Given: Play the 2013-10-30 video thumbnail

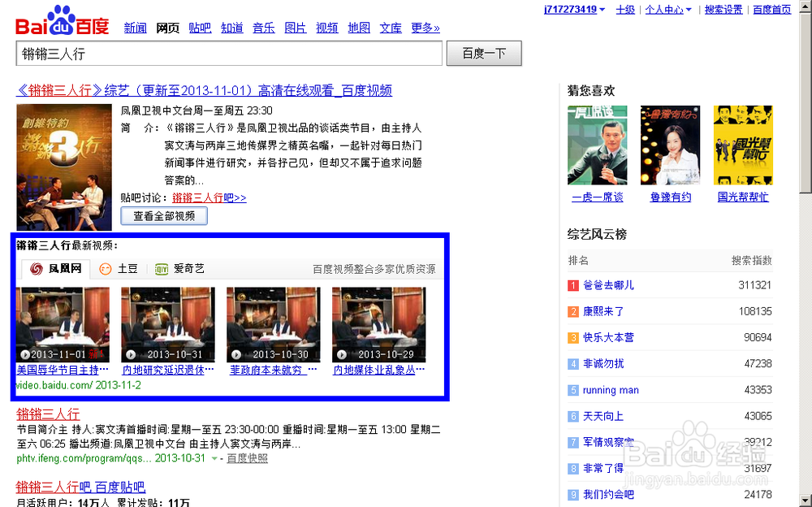Looking at the screenshot, I should tap(274, 324).
